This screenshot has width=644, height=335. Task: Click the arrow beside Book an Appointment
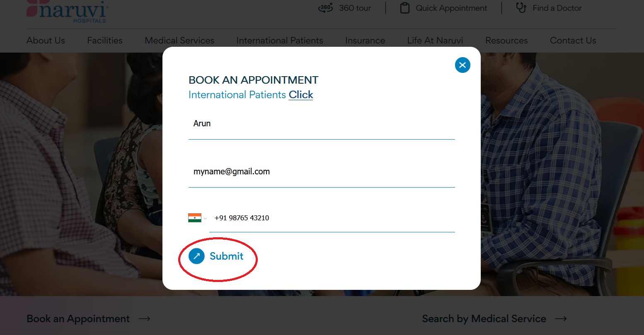point(144,319)
